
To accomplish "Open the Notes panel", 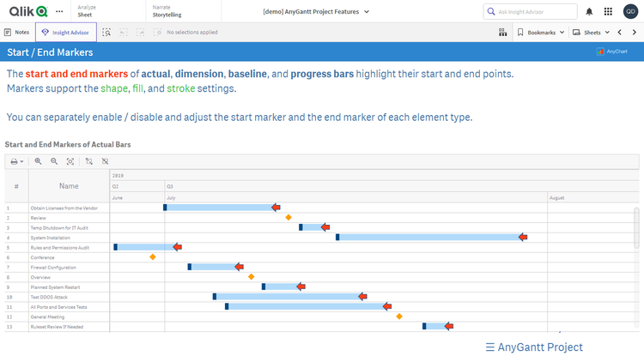I will (17, 32).
